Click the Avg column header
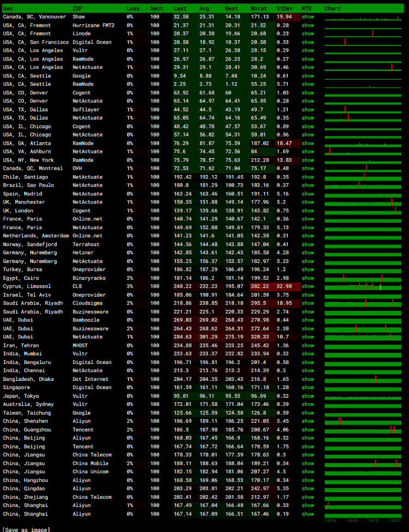 (x=204, y=9)
